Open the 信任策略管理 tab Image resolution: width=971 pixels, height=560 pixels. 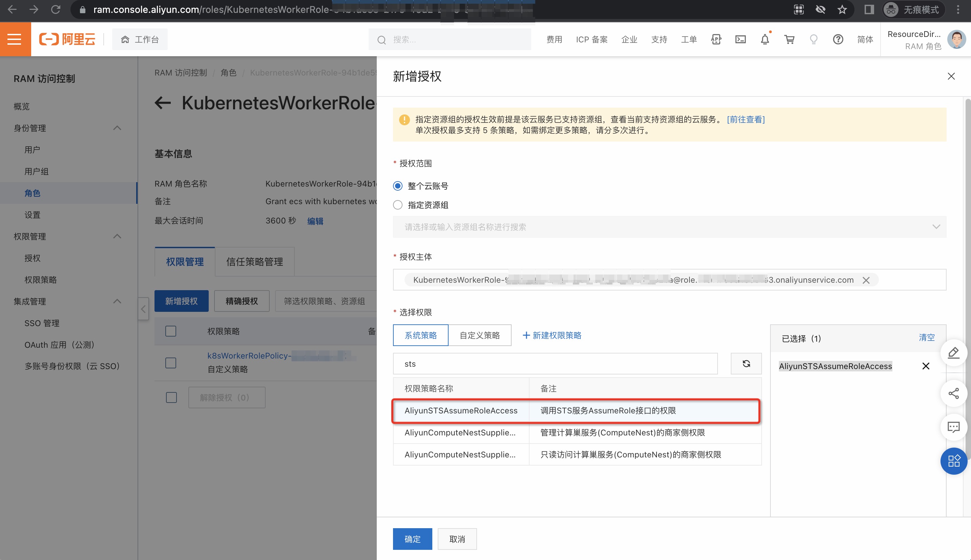254,261
